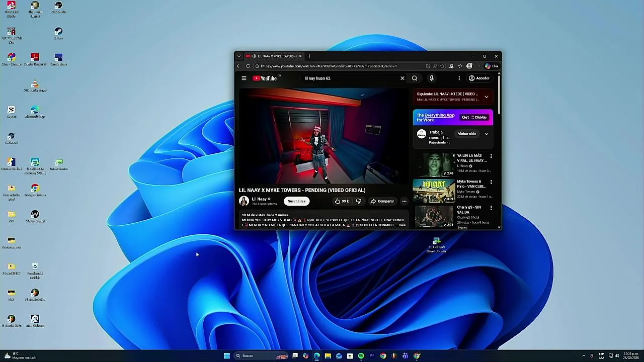The height and width of the screenshot is (362, 644).
Task: Open the weather widget on the taskbar
Action: click(20, 356)
